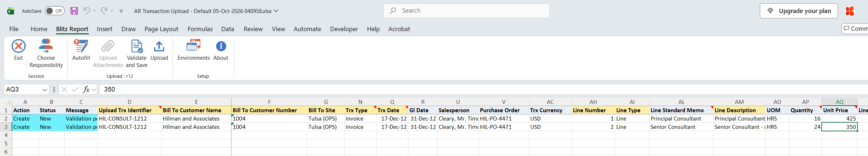Click Principal Consultant in Line Standard Memo
The height and width of the screenshot is (156, 868).
681,119
